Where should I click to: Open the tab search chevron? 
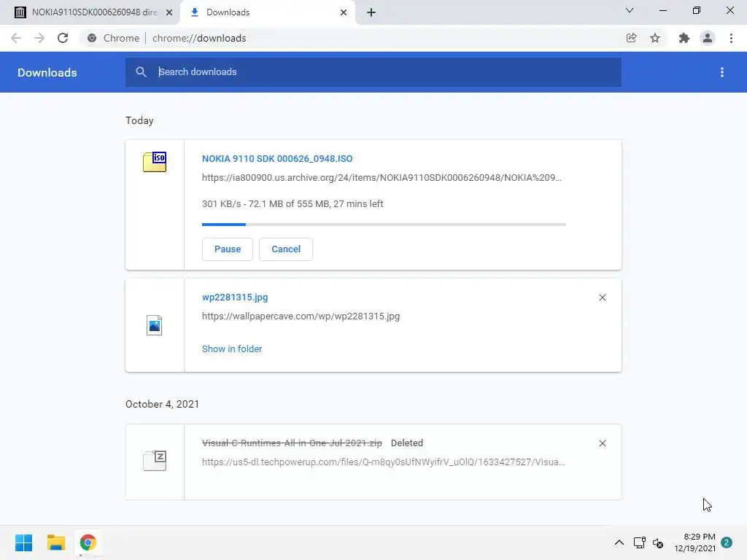[x=630, y=10]
